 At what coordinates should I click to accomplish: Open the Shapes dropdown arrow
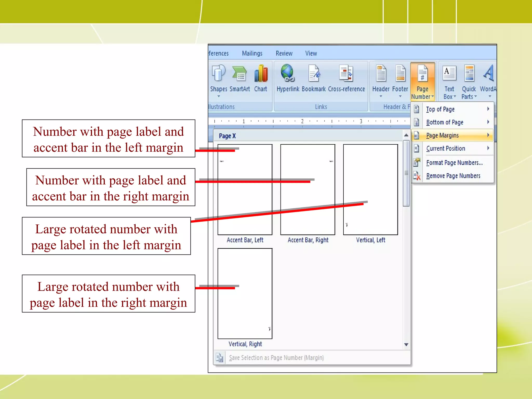[x=219, y=96]
